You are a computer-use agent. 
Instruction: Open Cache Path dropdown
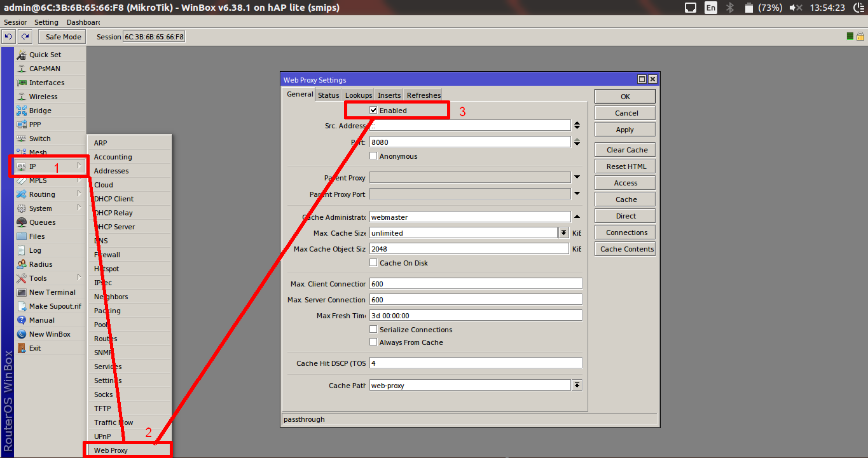[577, 385]
